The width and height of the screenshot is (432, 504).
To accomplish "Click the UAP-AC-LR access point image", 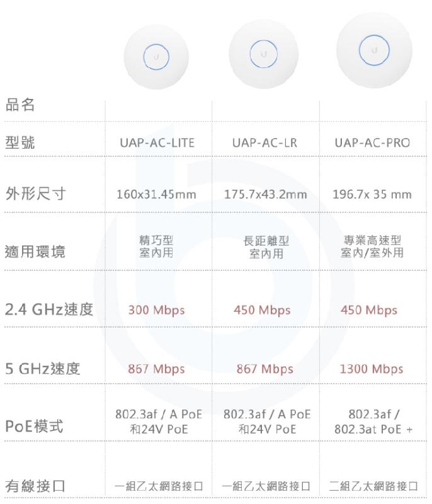I will 263,54.
